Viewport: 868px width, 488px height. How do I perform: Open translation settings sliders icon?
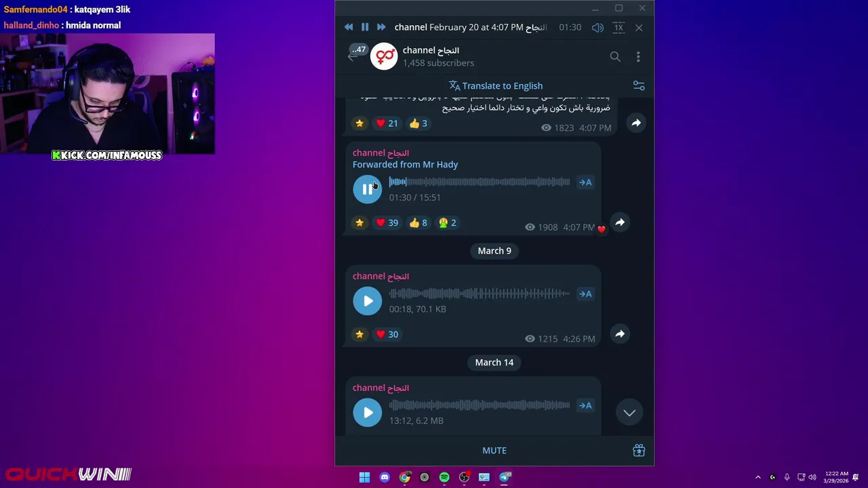pos(639,85)
